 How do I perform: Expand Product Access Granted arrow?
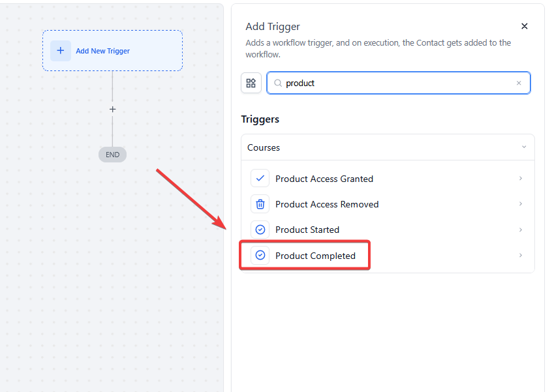[x=521, y=179]
